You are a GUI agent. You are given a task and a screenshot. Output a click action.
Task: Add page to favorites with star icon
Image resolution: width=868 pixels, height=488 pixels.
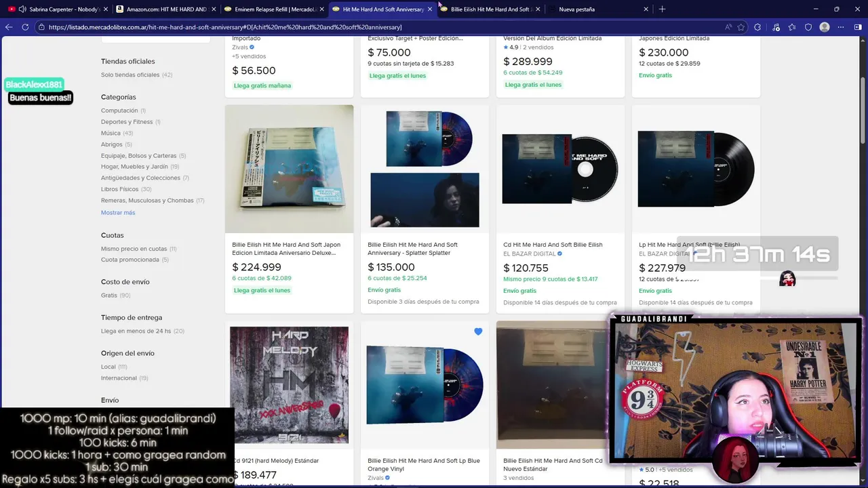point(741,27)
